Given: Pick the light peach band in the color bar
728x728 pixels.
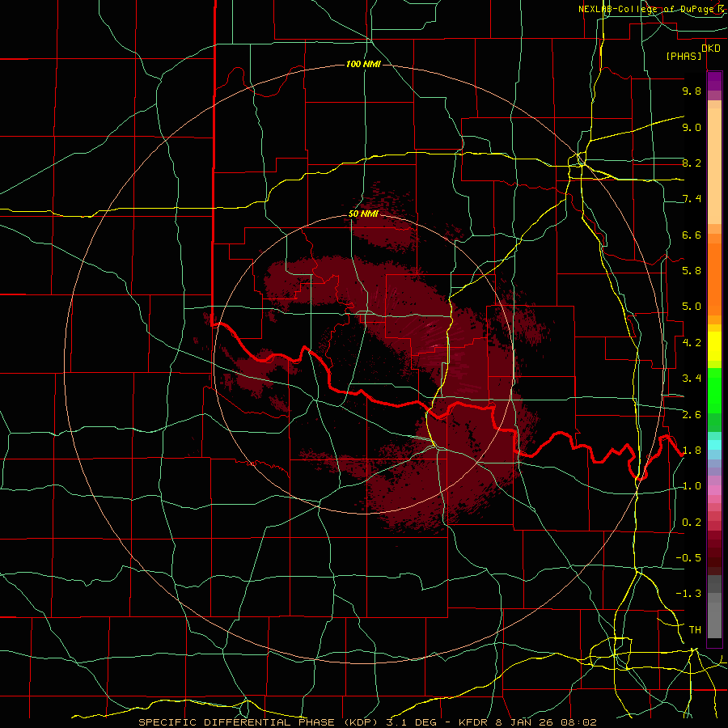Looking at the screenshot, I should pos(714,166).
